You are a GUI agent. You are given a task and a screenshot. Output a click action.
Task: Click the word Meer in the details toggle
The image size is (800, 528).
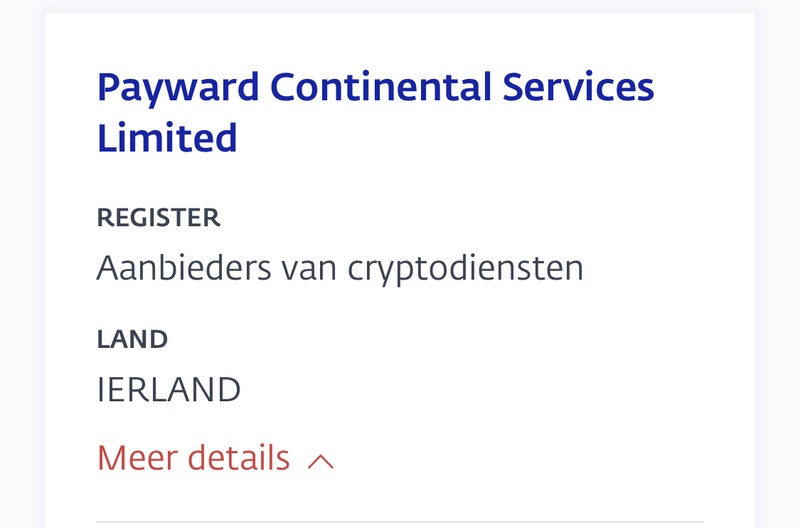tap(137, 458)
